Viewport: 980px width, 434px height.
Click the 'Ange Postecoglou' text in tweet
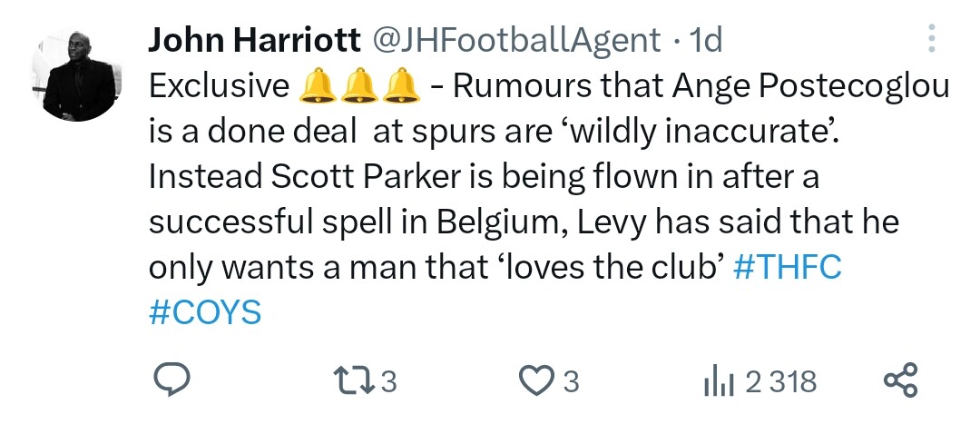pos(810,87)
